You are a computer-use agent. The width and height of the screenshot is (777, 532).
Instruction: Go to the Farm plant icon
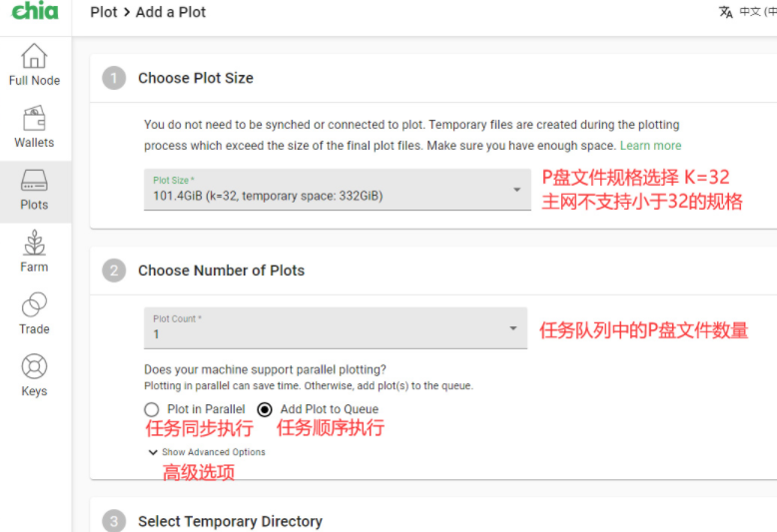click(34, 244)
